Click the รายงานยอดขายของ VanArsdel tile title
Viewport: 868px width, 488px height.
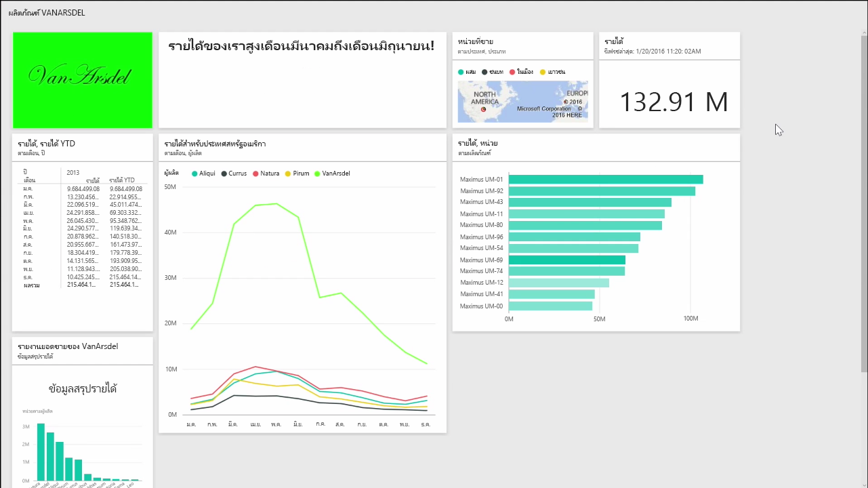click(68, 346)
